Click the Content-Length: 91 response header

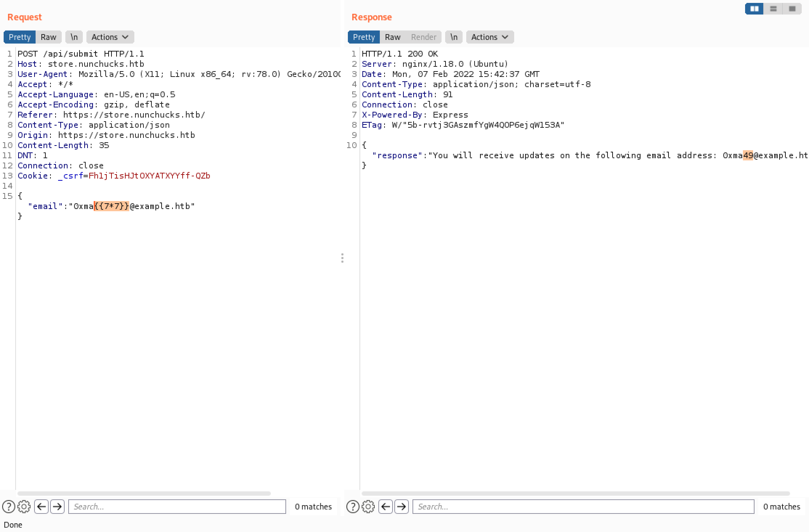point(407,94)
